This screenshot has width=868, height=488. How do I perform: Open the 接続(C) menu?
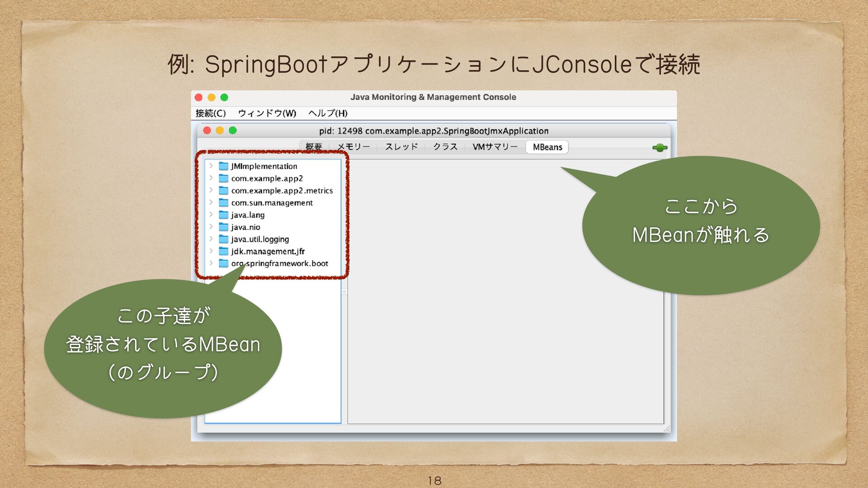click(x=210, y=113)
